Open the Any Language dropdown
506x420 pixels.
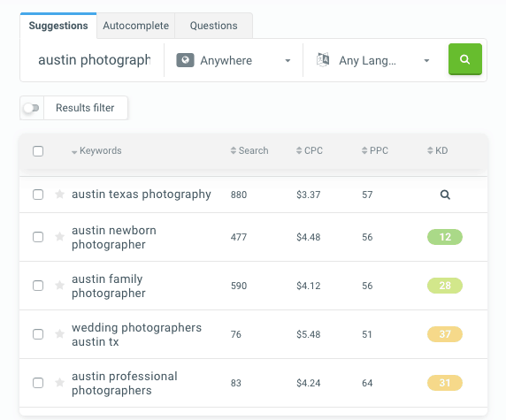tap(373, 60)
